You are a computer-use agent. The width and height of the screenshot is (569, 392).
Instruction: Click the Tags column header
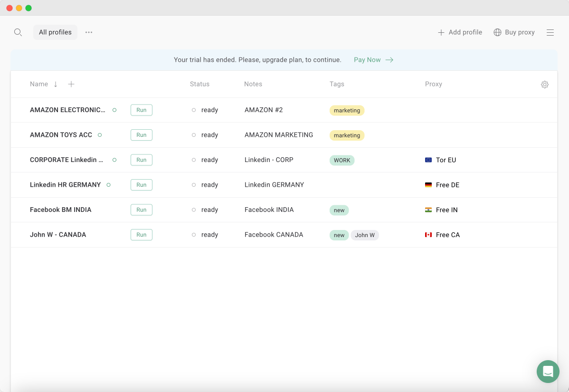coord(337,84)
